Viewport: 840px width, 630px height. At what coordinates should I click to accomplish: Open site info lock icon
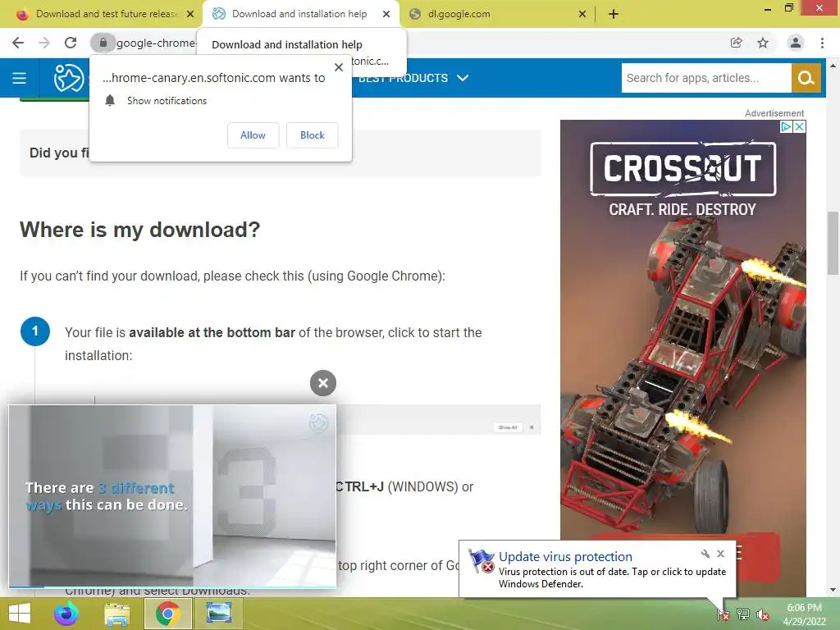pyautogui.click(x=103, y=43)
